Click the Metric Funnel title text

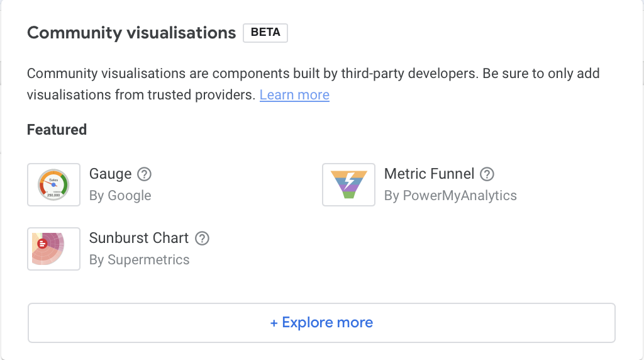(429, 174)
